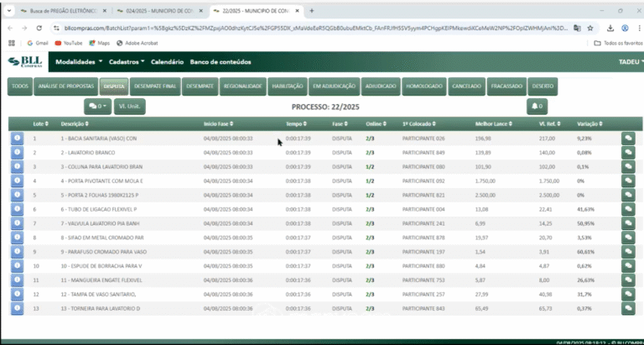The width and height of the screenshot is (644, 345).
Task: Select the Adjudicado filter
Action: pos(382,86)
